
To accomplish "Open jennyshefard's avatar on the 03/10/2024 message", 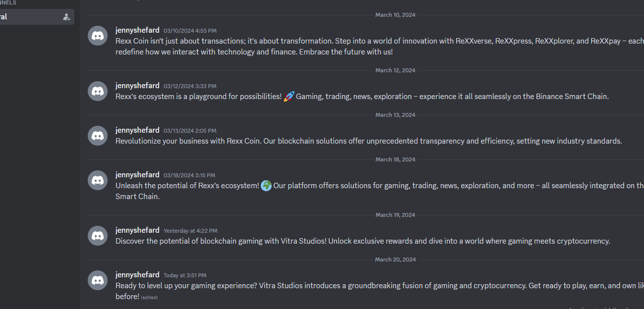I will pos(98,36).
